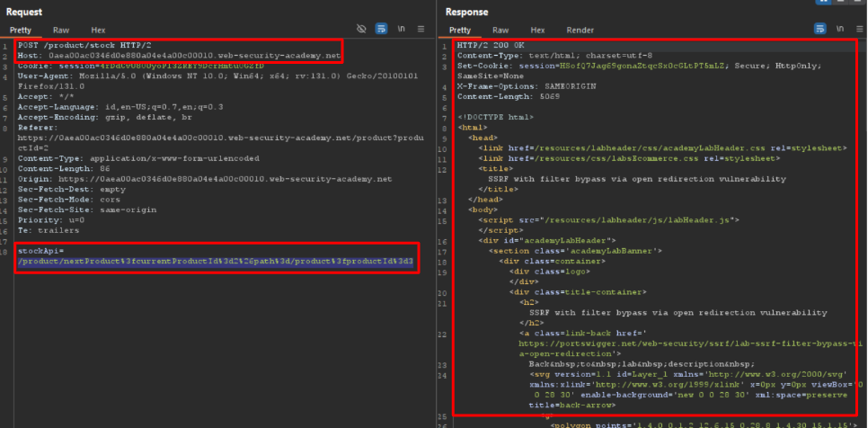Toggle line wrap icon in Response panel
The height and width of the screenshot is (428, 868).
819,30
